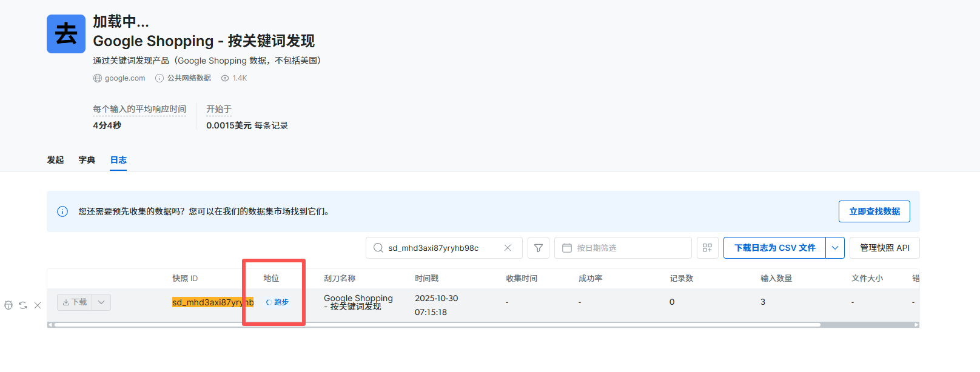Click the 时间戳 column header

(427, 278)
